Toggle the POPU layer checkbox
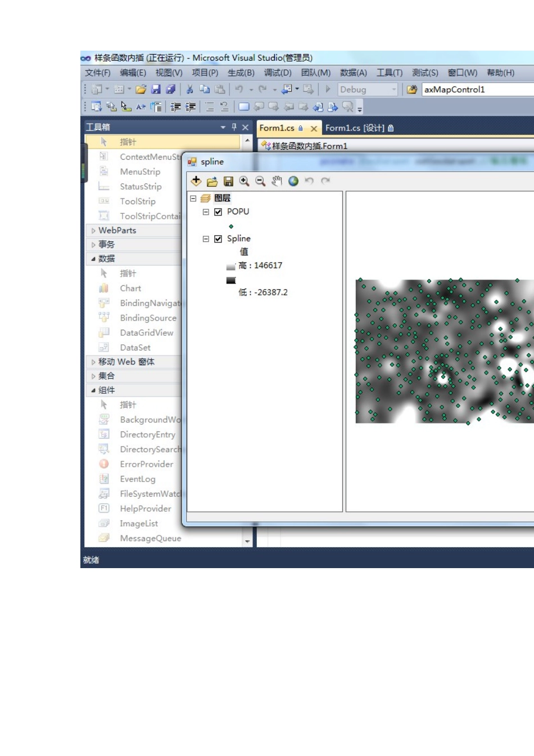This screenshot has width=534, height=756. tap(218, 212)
